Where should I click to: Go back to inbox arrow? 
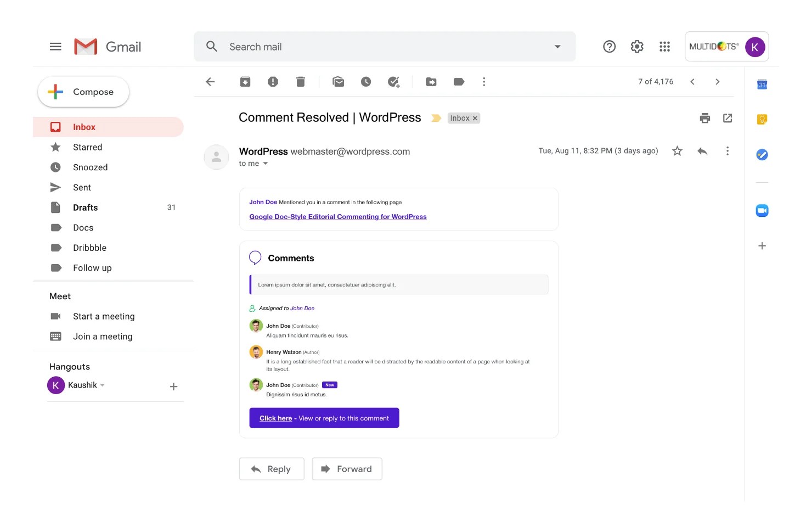210,82
